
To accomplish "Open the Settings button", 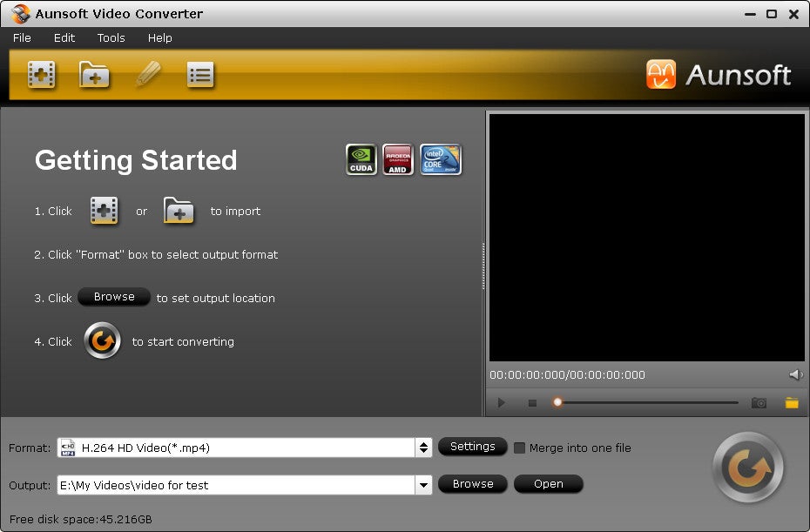I will pyautogui.click(x=473, y=447).
